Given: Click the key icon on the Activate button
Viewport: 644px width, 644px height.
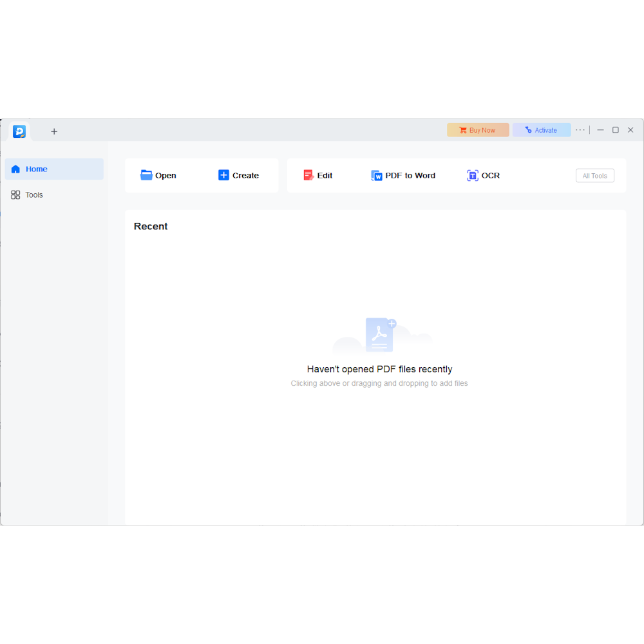Looking at the screenshot, I should coord(529,129).
